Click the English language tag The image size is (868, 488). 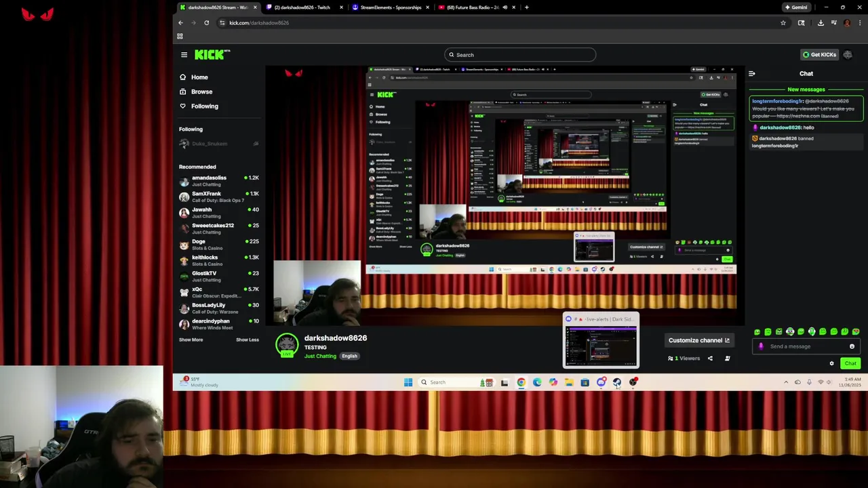[349, 356]
